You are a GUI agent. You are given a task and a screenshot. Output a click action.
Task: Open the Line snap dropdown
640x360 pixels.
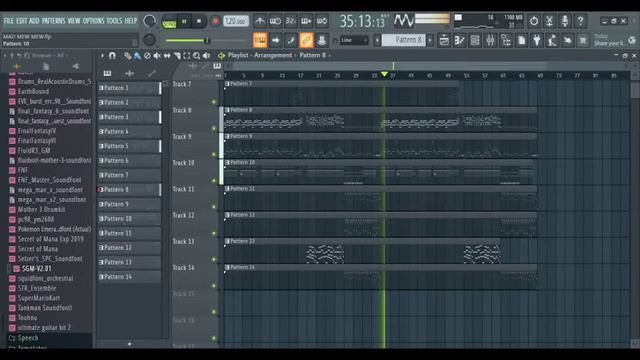(354, 40)
